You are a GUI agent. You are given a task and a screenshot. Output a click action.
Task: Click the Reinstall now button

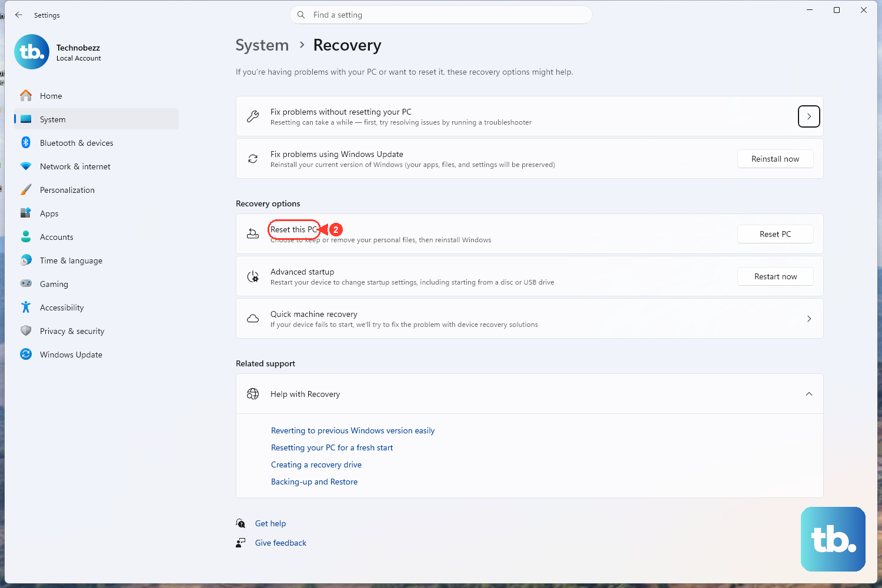point(776,159)
